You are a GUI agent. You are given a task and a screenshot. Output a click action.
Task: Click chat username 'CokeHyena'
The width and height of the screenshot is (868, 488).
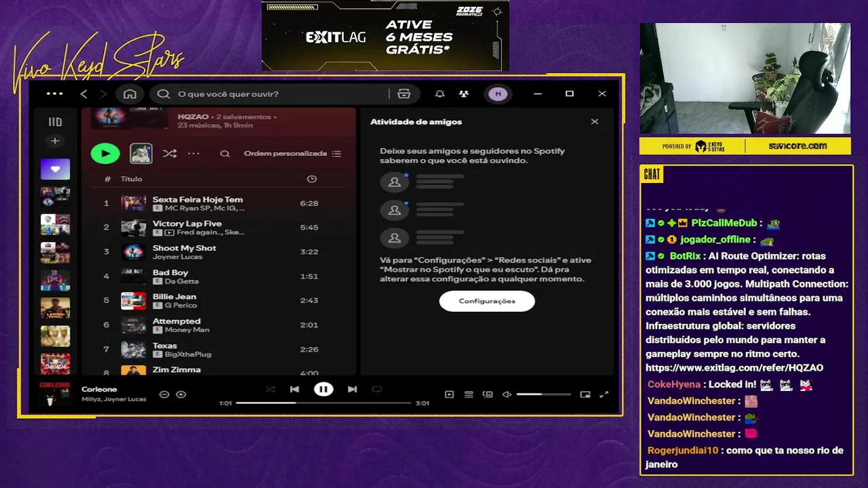click(x=673, y=385)
